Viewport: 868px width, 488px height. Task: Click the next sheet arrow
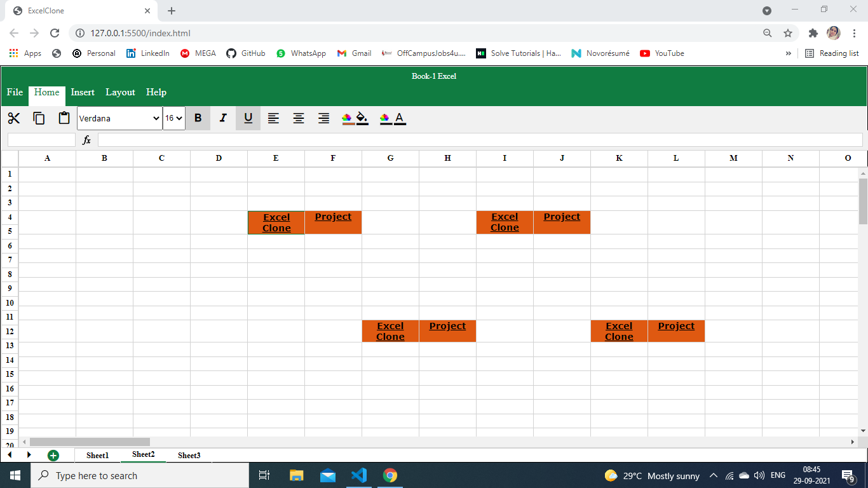point(29,455)
